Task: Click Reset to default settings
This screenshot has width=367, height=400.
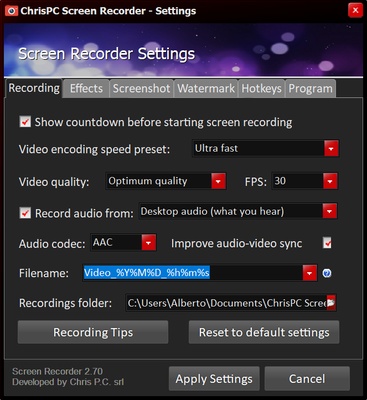Action: pos(264,332)
